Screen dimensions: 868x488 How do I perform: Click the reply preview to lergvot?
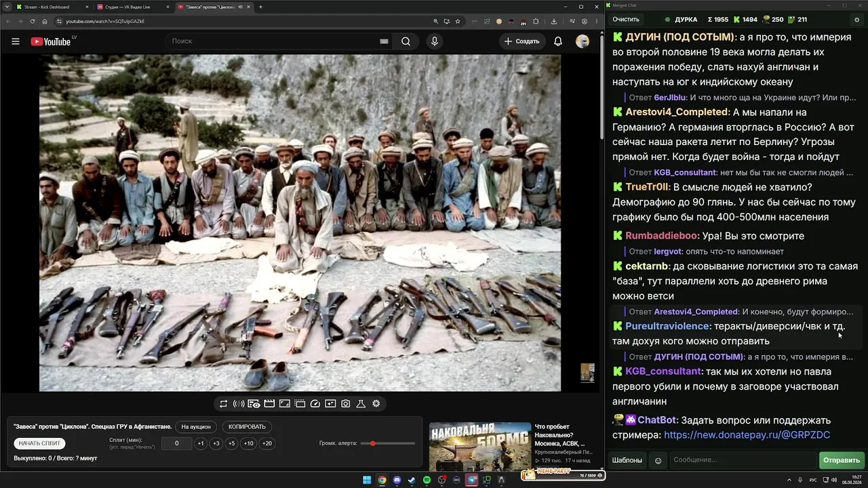tap(707, 251)
